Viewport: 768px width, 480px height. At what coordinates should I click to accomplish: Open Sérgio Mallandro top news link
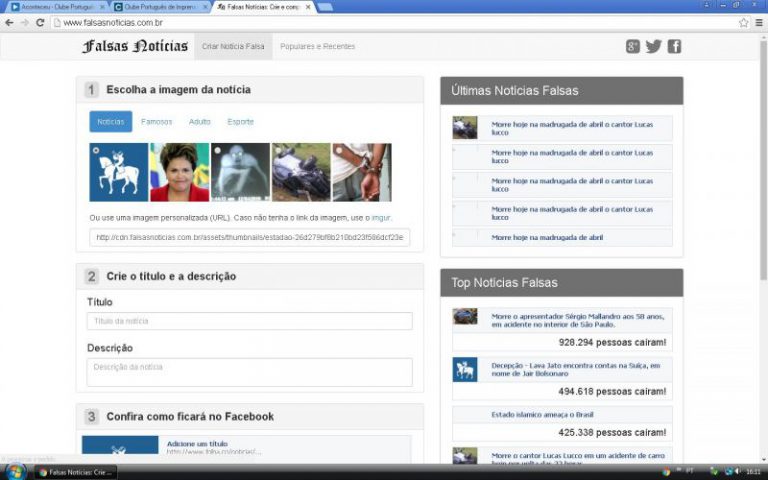[x=577, y=320]
